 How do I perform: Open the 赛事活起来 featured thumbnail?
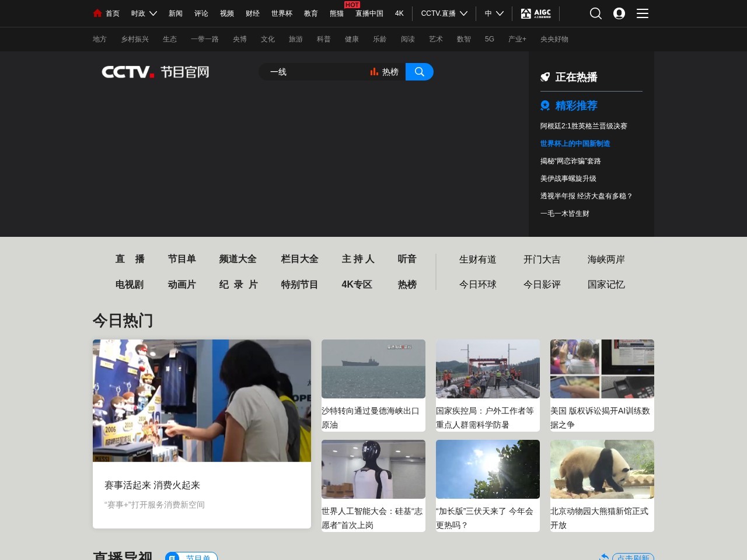coord(202,401)
